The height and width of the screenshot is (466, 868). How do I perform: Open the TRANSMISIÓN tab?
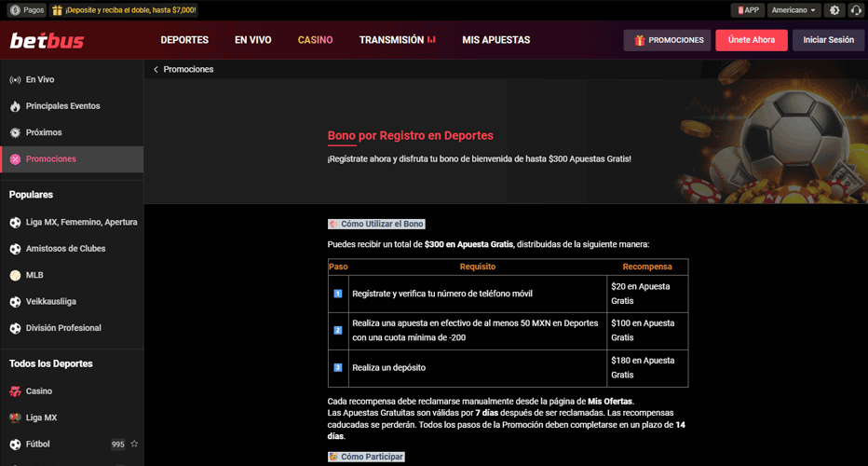tap(397, 40)
